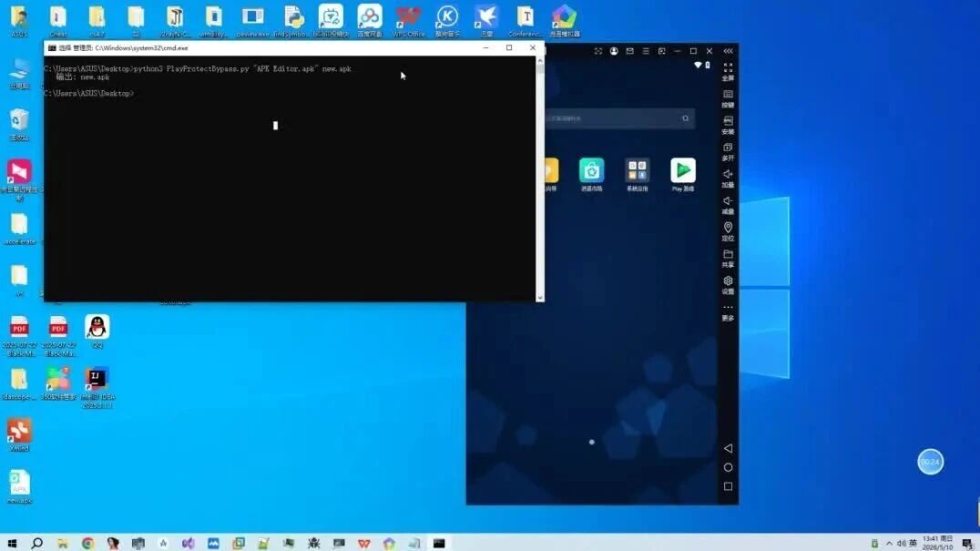Click the install APK (安装) icon in emulator sidebar
This screenshot has width=980, height=551.
(728, 125)
